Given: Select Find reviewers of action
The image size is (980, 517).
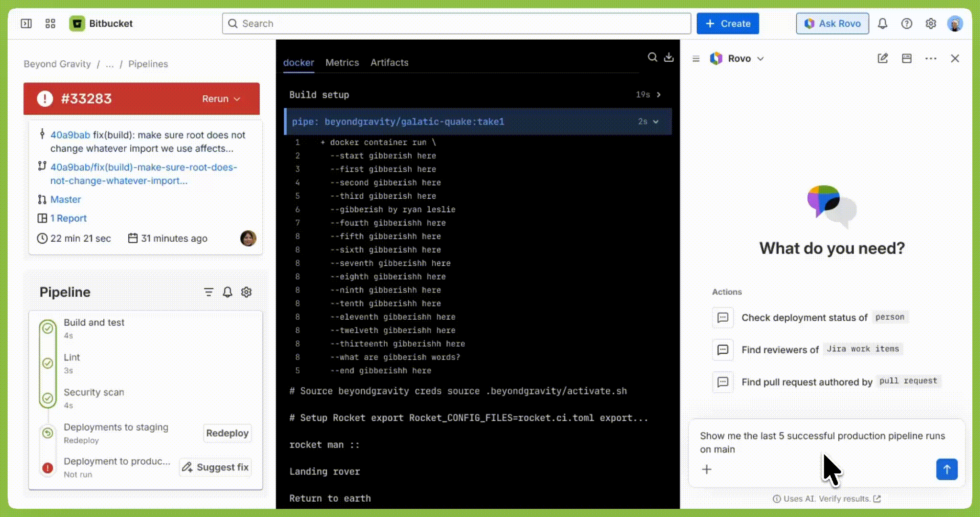Looking at the screenshot, I should click(808, 349).
